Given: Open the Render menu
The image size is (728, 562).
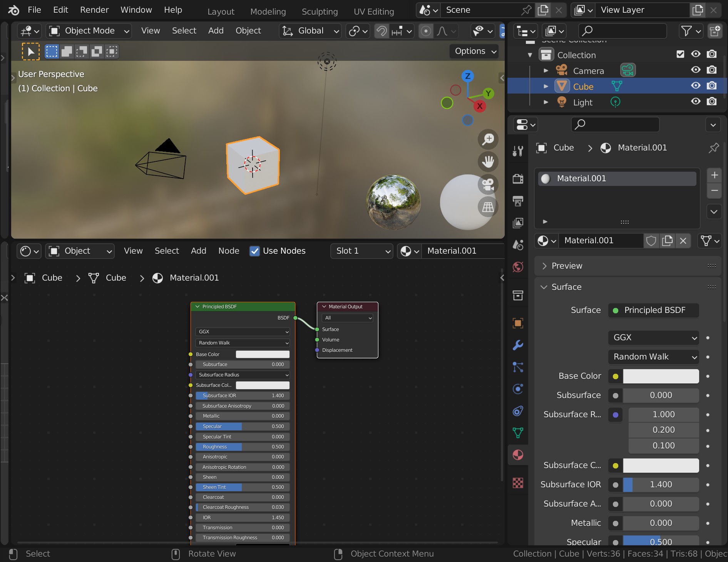Looking at the screenshot, I should 94,10.
